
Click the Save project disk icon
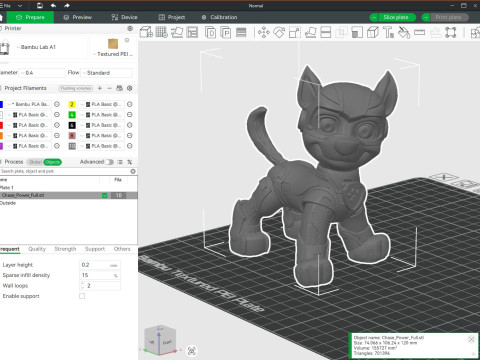pos(40,5)
